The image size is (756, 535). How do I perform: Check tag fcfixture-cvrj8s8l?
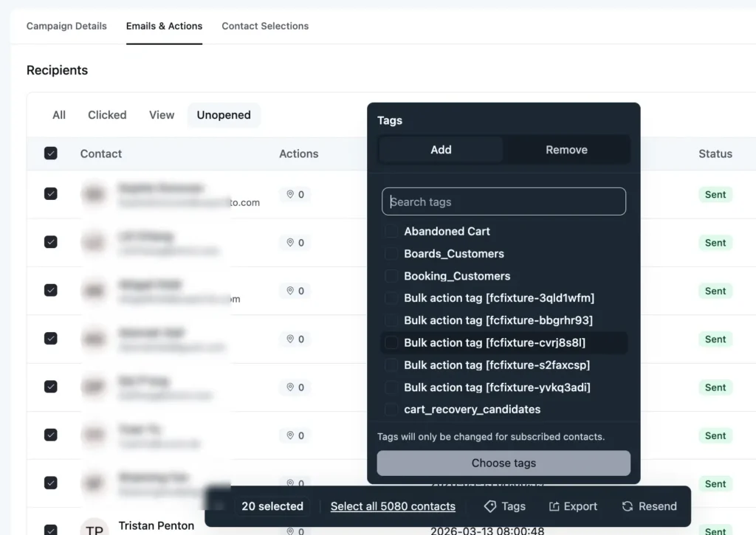click(x=391, y=342)
